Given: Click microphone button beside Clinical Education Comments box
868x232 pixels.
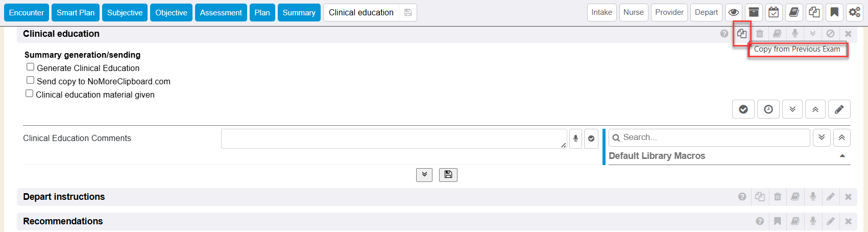Looking at the screenshot, I should coord(575,138).
